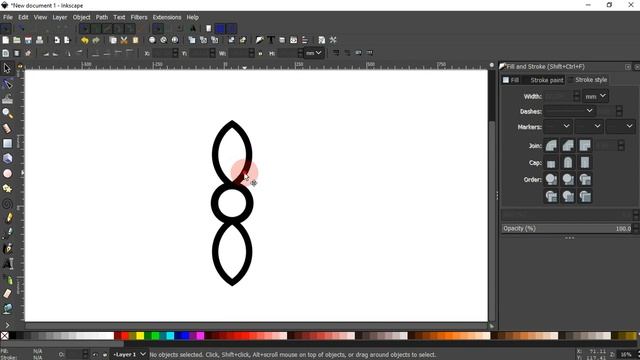Screen dimensions: 640x360
Task: Select the Rectangle tool
Action: coord(7,143)
